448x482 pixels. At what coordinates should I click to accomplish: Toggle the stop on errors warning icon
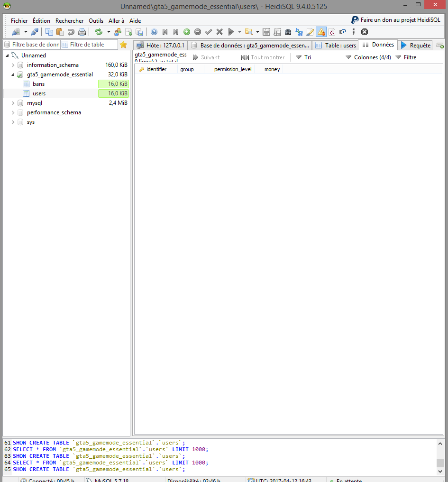click(x=321, y=32)
